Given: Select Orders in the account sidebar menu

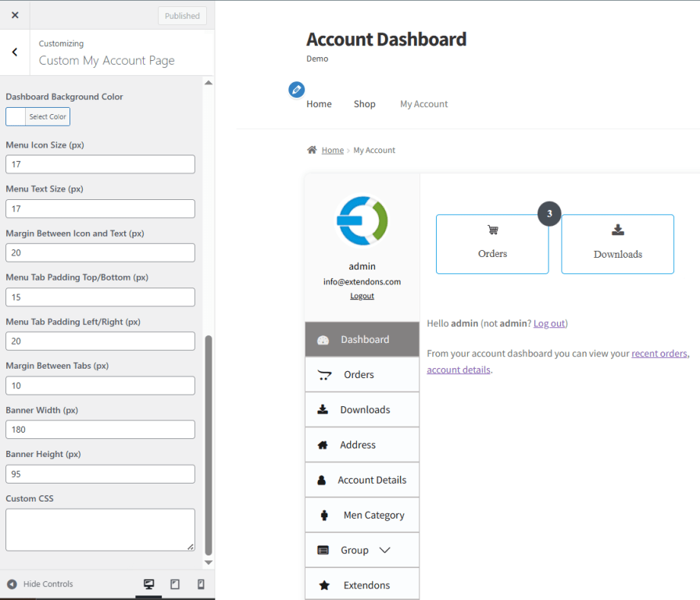Looking at the screenshot, I should (361, 374).
